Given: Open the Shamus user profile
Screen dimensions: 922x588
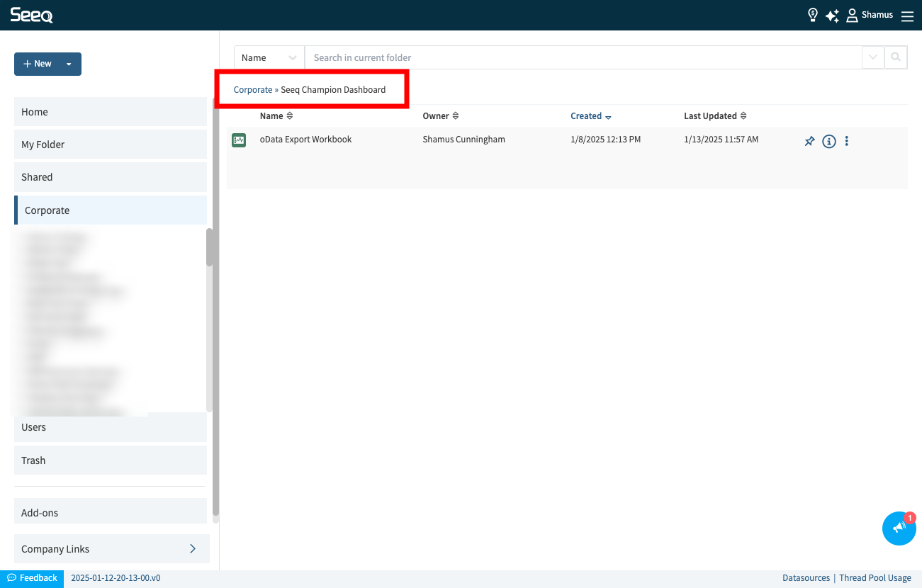Looking at the screenshot, I should point(870,15).
